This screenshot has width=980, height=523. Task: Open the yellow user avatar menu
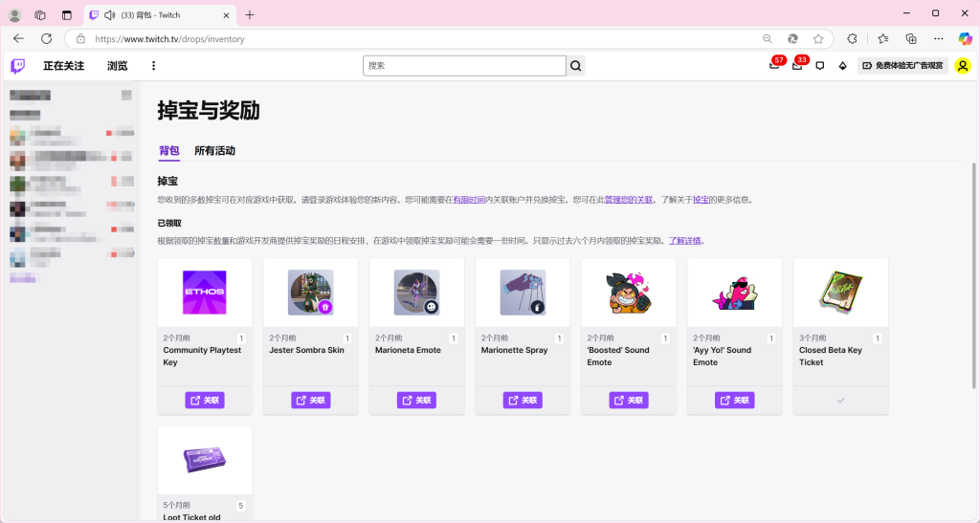[x=963, y=66]
